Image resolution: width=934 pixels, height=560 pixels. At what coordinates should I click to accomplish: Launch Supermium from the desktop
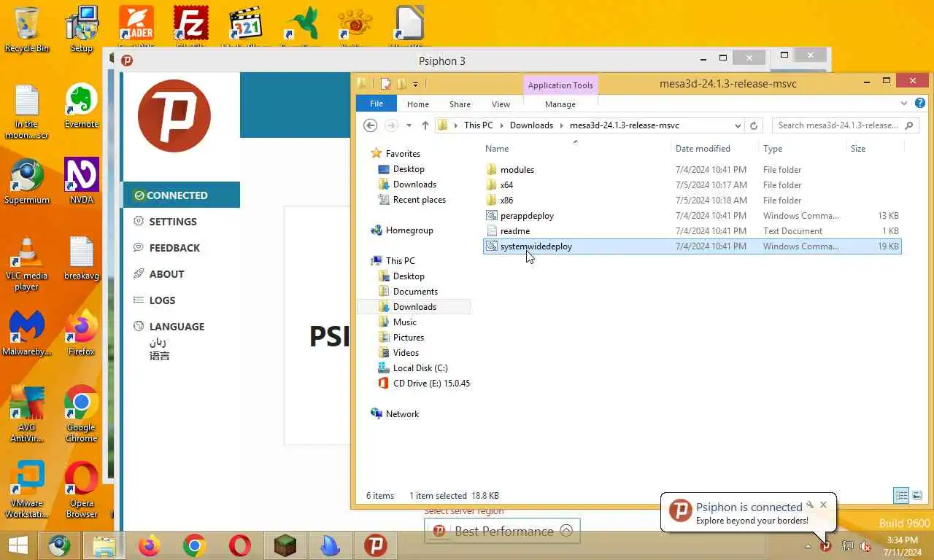click(x=27, y=181)
